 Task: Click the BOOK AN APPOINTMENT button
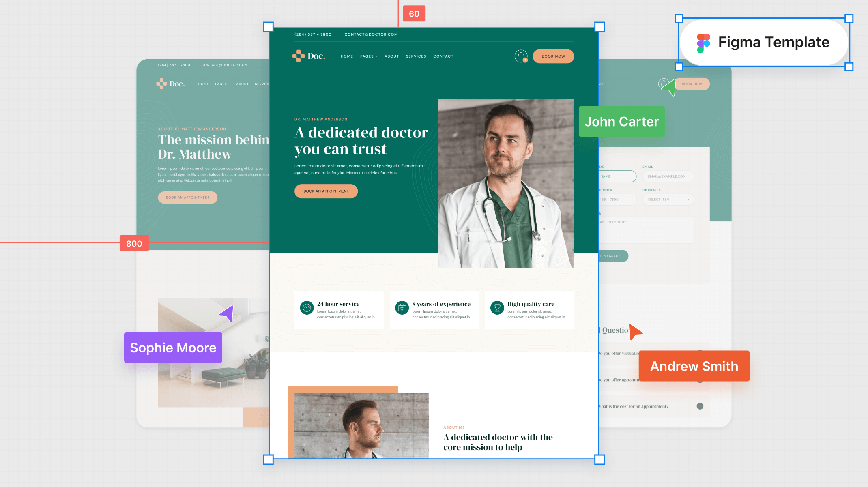pos(327,191)
